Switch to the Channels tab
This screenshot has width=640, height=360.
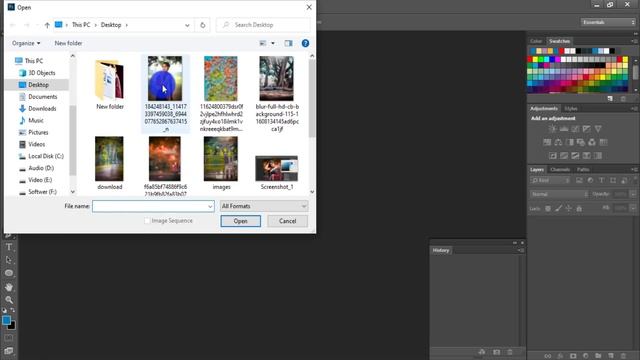click(x=560, y=169)
